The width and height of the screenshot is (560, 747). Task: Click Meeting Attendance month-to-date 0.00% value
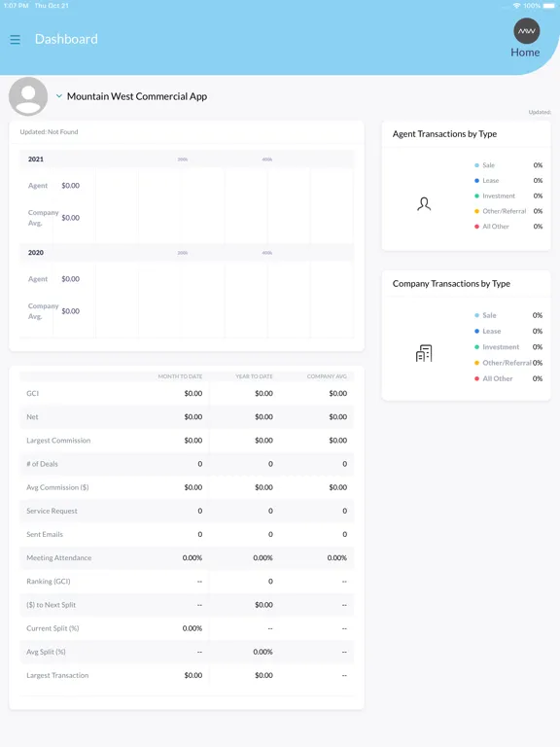pos(192,558)
